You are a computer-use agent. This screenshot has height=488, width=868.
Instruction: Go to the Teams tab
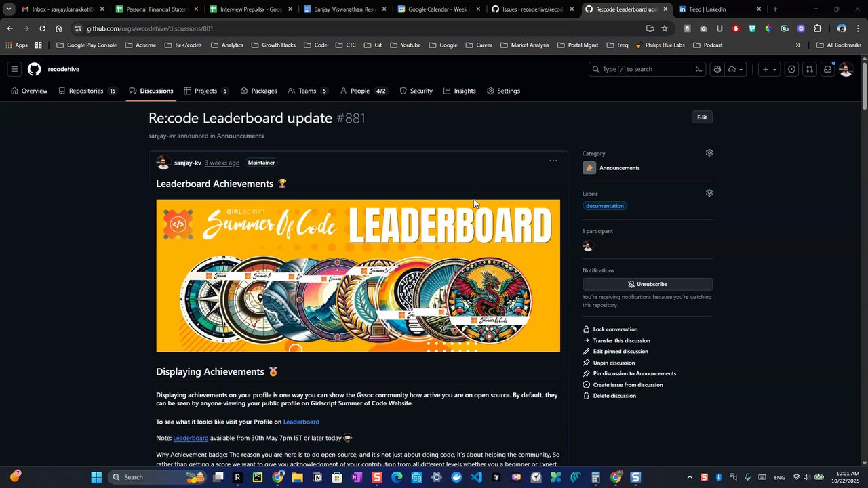point(308,91)
